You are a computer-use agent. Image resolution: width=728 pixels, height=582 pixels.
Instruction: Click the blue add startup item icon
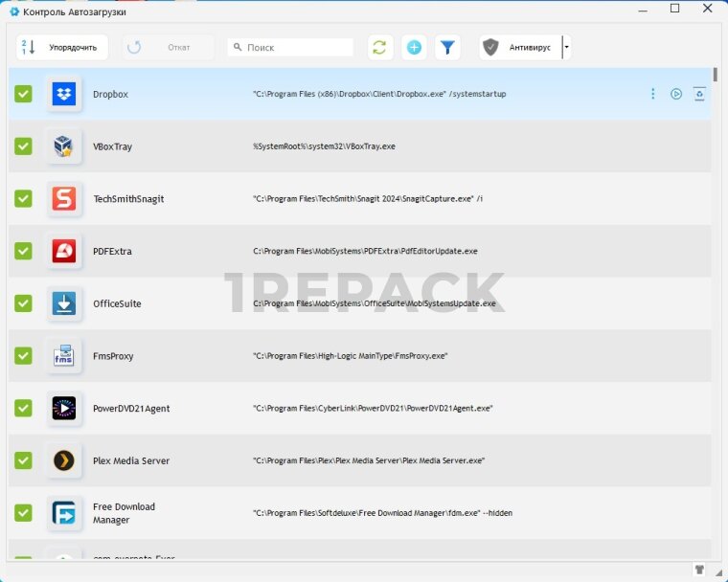click(x=414, y=47)
